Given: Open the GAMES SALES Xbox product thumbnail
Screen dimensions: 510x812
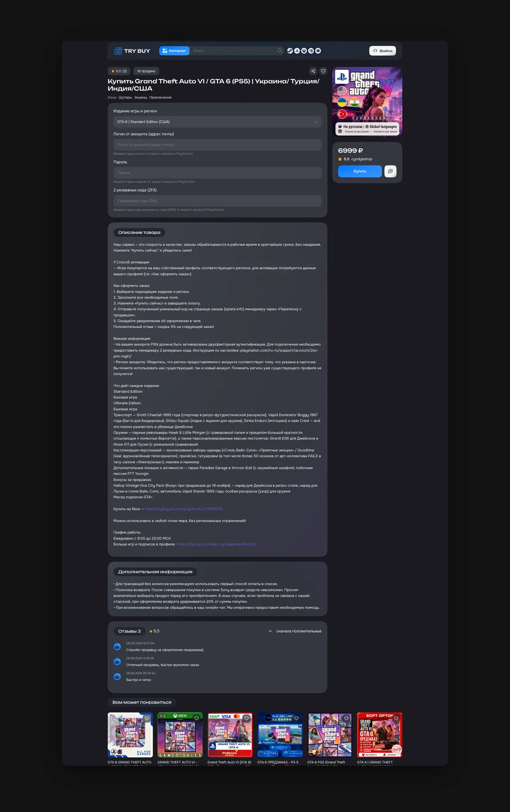Looking at the screenshot, I should [180, 735].
